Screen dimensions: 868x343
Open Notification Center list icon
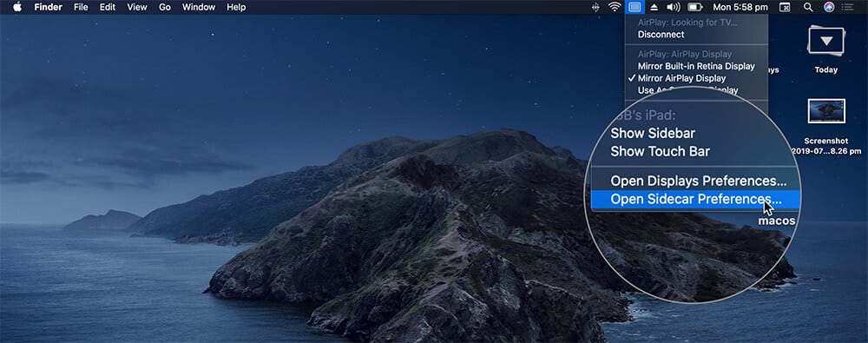[x=847, y=7]
